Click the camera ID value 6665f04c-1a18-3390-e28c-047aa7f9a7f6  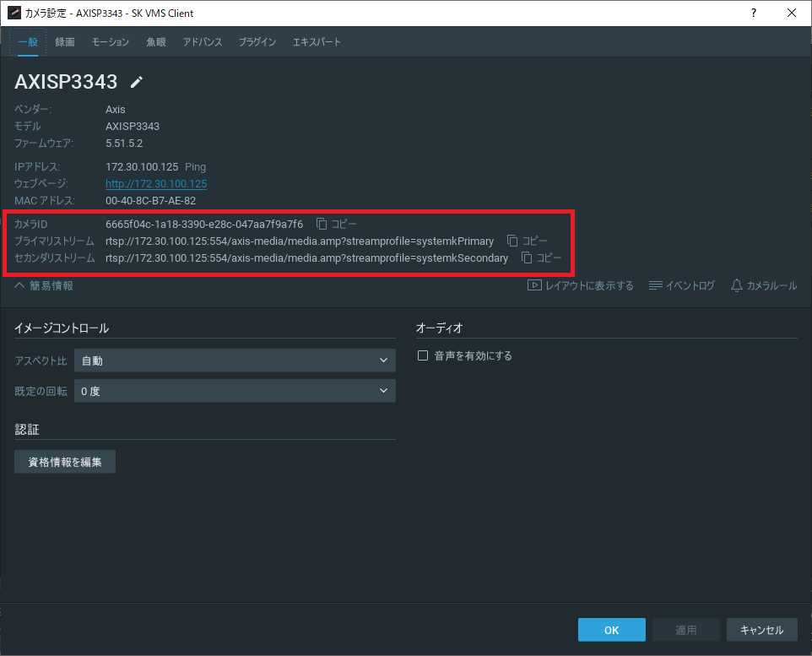pos(204,224)
